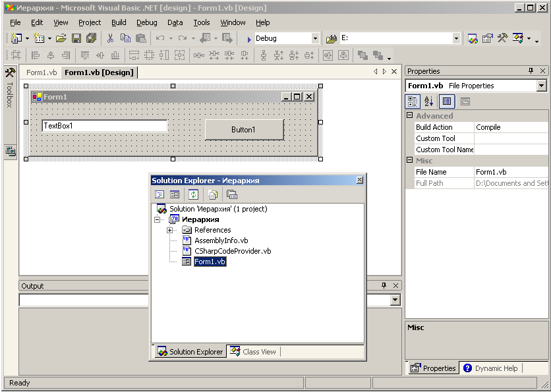Image resolution: width=551 pixels, height=392 pixels.
Task: Open the Debug configuration dropdown
Action: (x=315, y=38)
